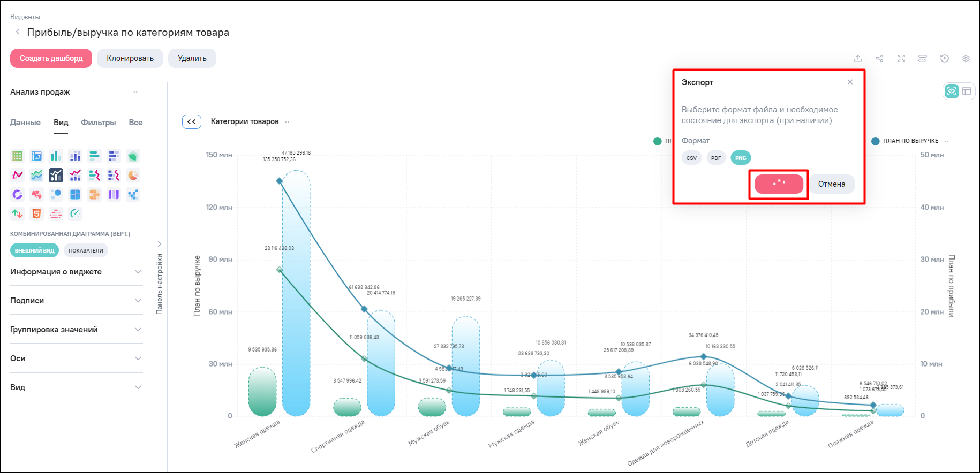Select the pink line chart icon
This screenshot has height=473, width=980.
(18, 175)
